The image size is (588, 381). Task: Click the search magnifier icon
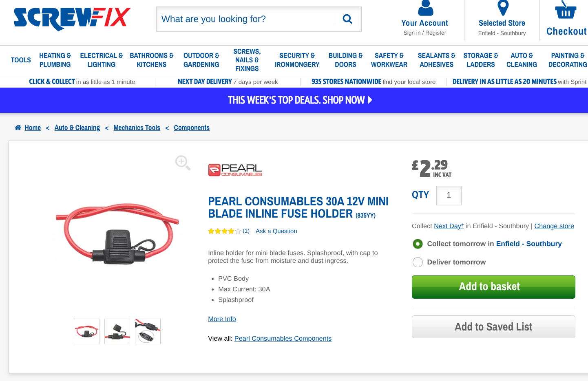[x=347, y=19]
